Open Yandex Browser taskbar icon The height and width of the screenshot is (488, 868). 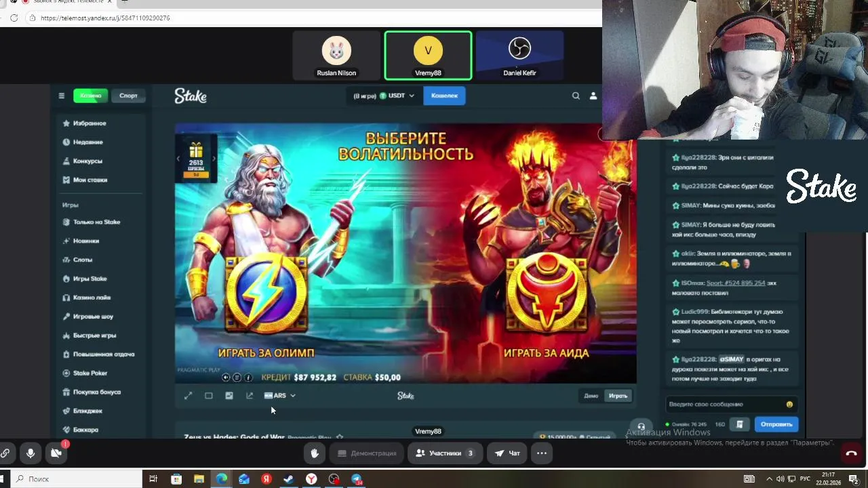[311, 479]
